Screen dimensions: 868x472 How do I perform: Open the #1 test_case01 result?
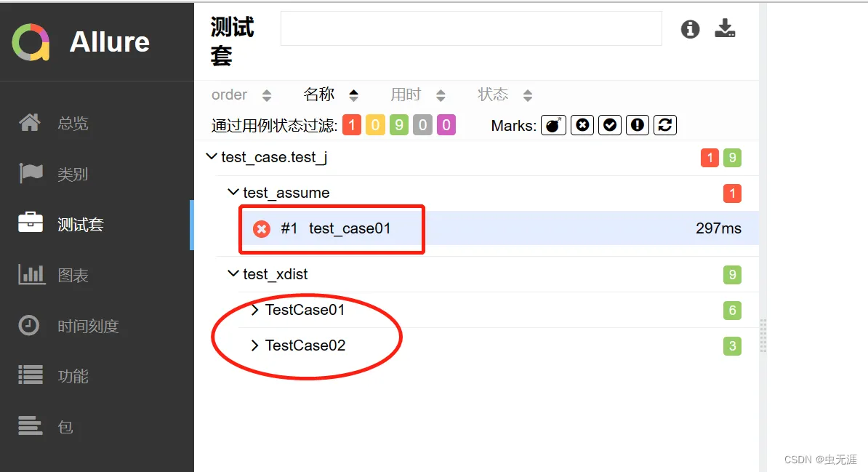(498, 228)
